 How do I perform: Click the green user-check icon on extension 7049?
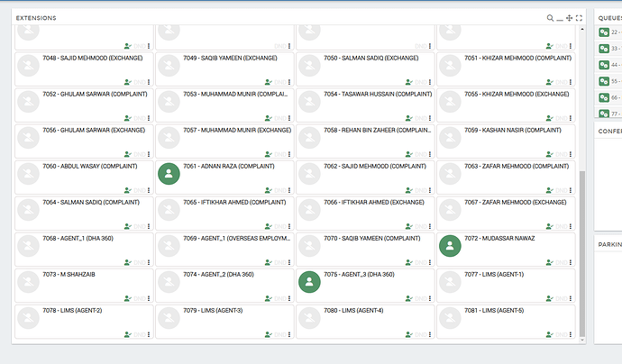click(268, 82)
